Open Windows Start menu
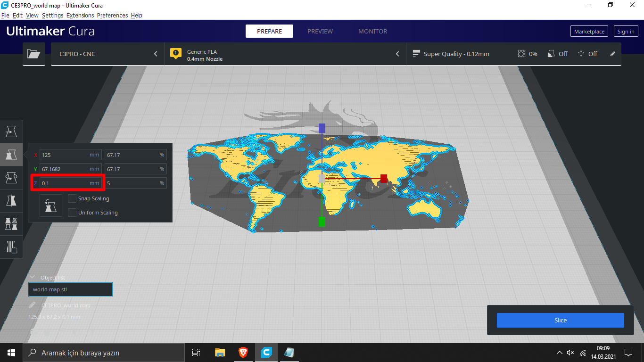This screenshot has width=644, height=362. (x=11, y=353)
